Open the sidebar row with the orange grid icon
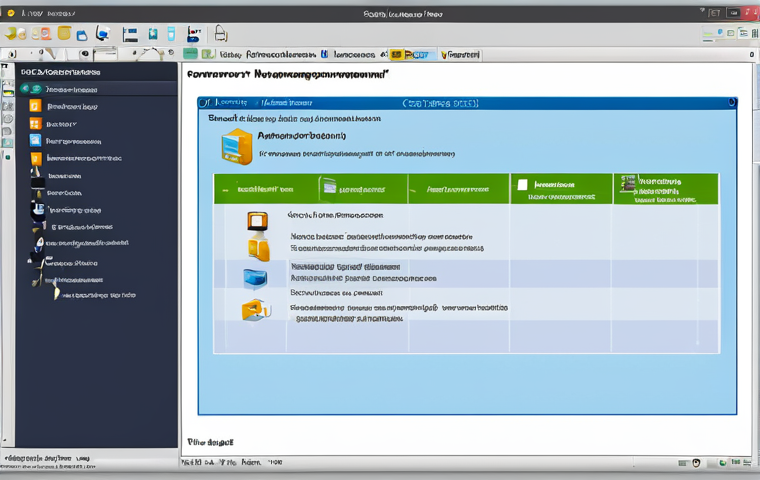The height and width of the screenshot is (480, 760). tap(98, 124)
